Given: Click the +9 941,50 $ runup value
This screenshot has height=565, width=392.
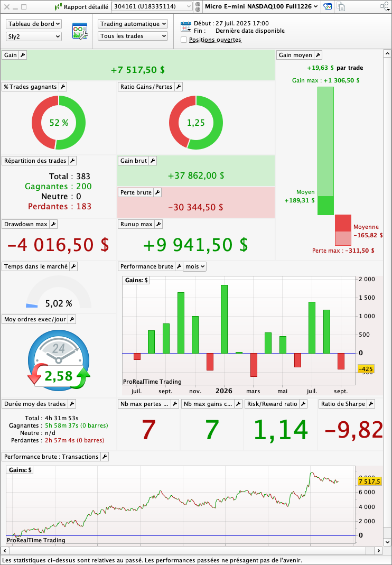Looking at the screenshot, I should [195, 245].
